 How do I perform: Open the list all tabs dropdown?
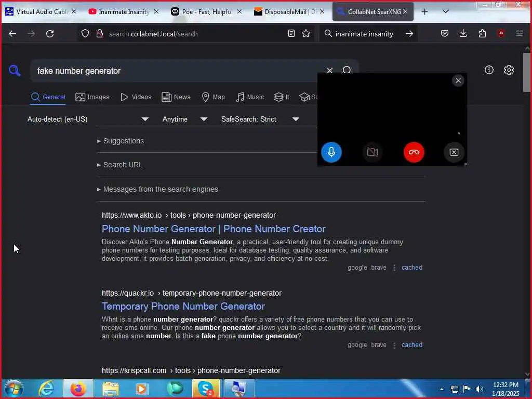click(445, 11)
